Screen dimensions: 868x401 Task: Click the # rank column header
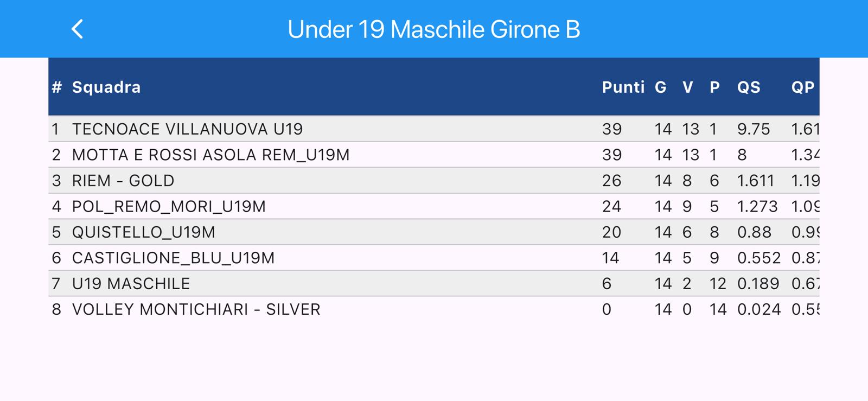tap(57, 87)
